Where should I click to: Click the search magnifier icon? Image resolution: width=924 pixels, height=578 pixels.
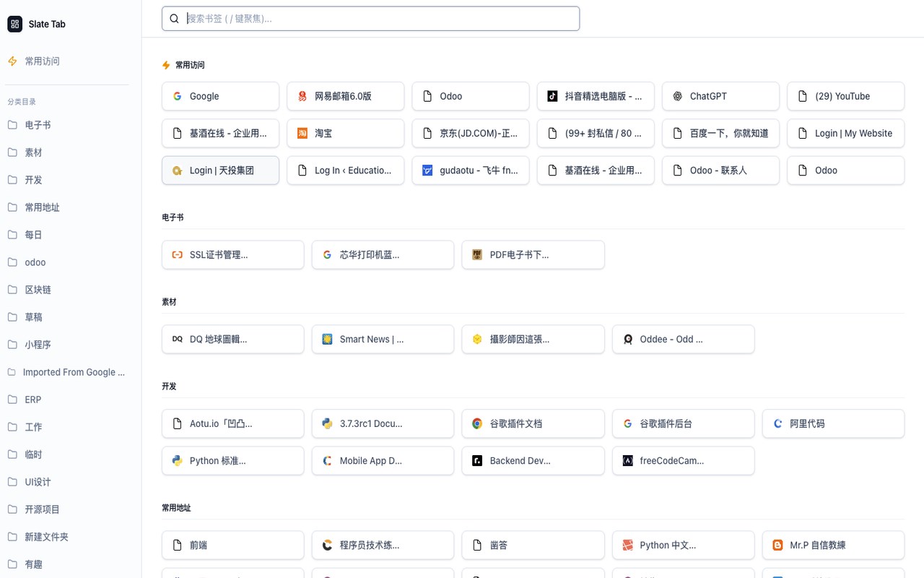pyautogui.click(x=174, y=19)
